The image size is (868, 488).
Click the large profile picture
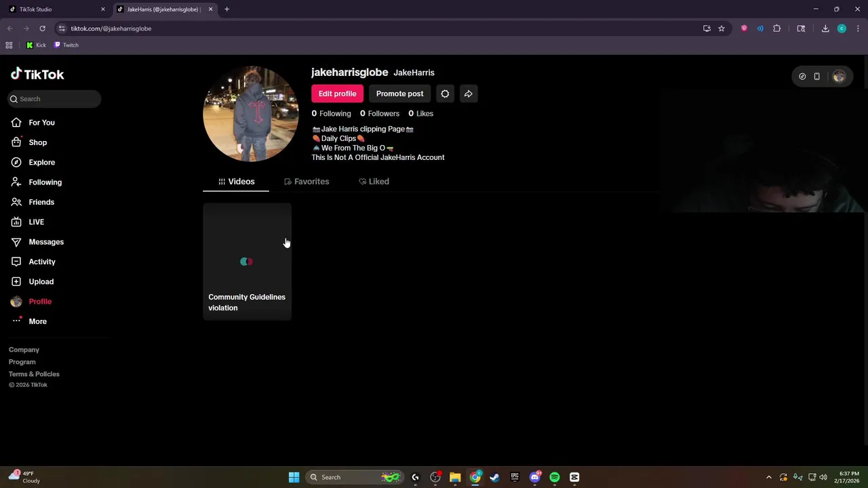coord(251,114)
